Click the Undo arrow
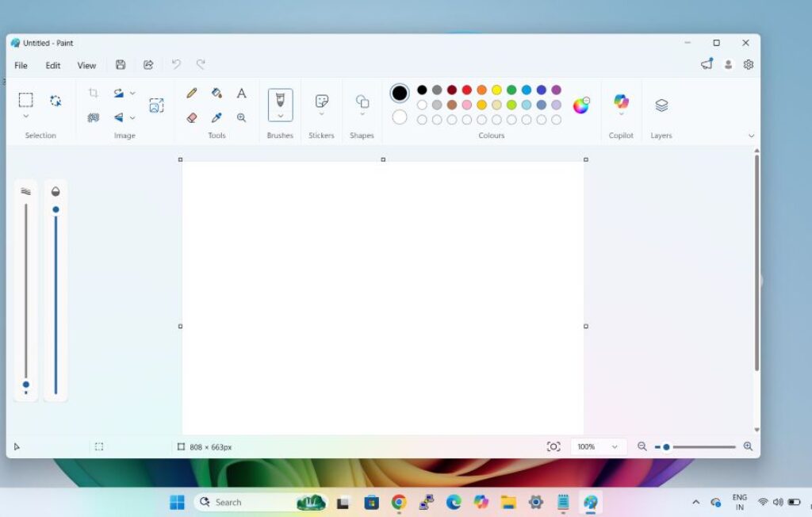 pyautogui.click(x=176, y=65)
